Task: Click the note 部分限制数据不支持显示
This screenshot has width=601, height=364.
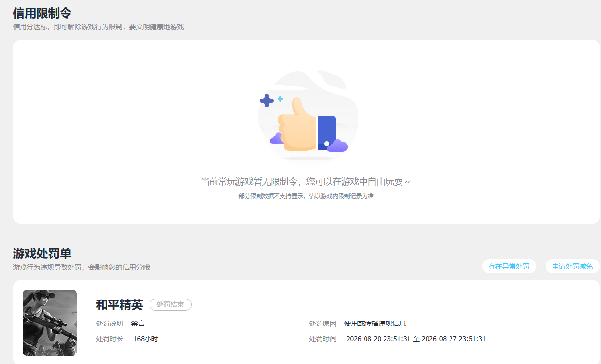Action: coord(306,196)
